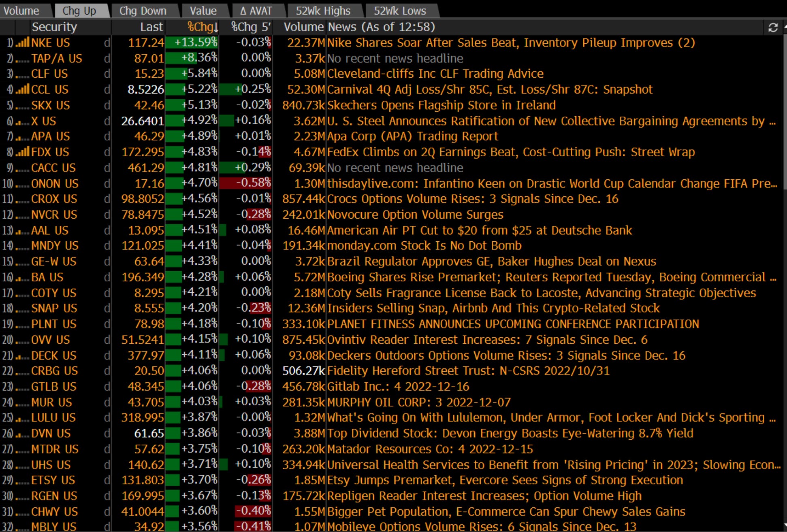Select the NVCR US security

pos(54,215)
